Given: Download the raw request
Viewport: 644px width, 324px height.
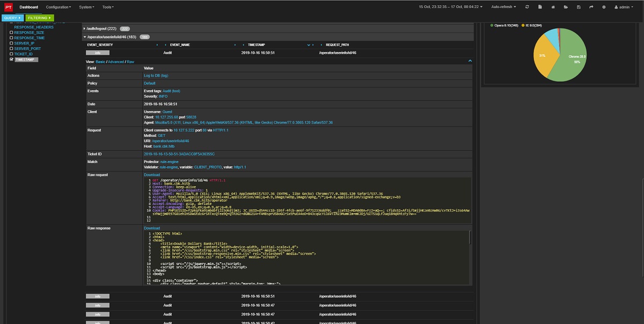Looking at the screenshot, I should pyautogui.click(x=152, y=175).
